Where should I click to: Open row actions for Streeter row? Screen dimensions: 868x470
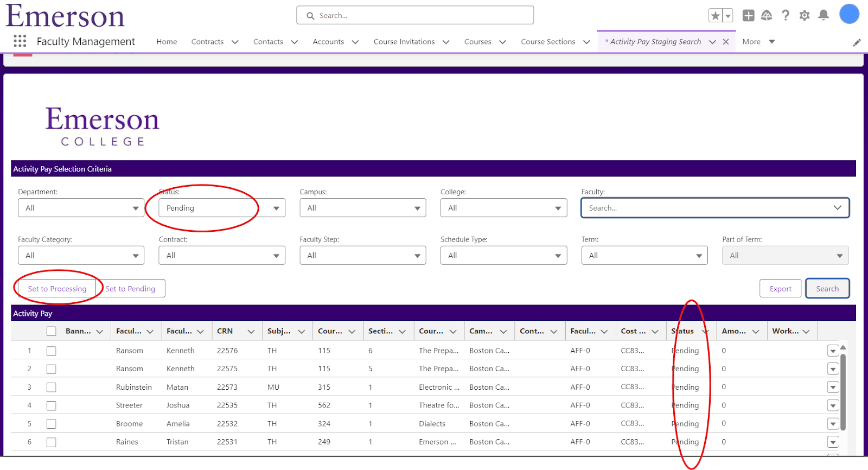coord(833,406)
